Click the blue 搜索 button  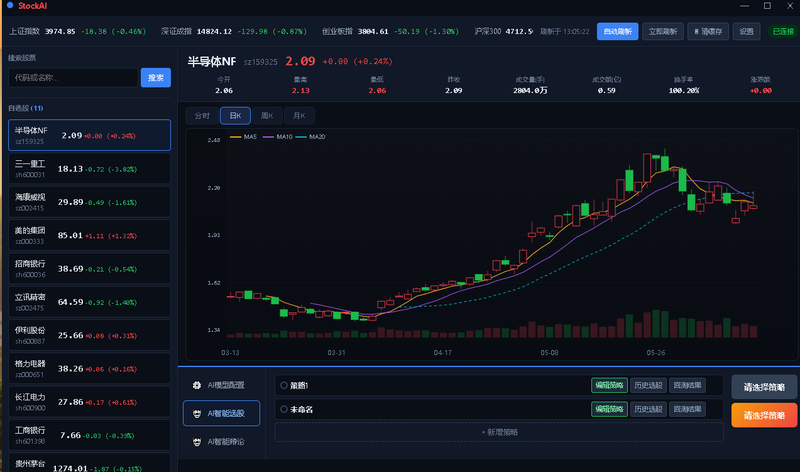(x=156, y=78)
